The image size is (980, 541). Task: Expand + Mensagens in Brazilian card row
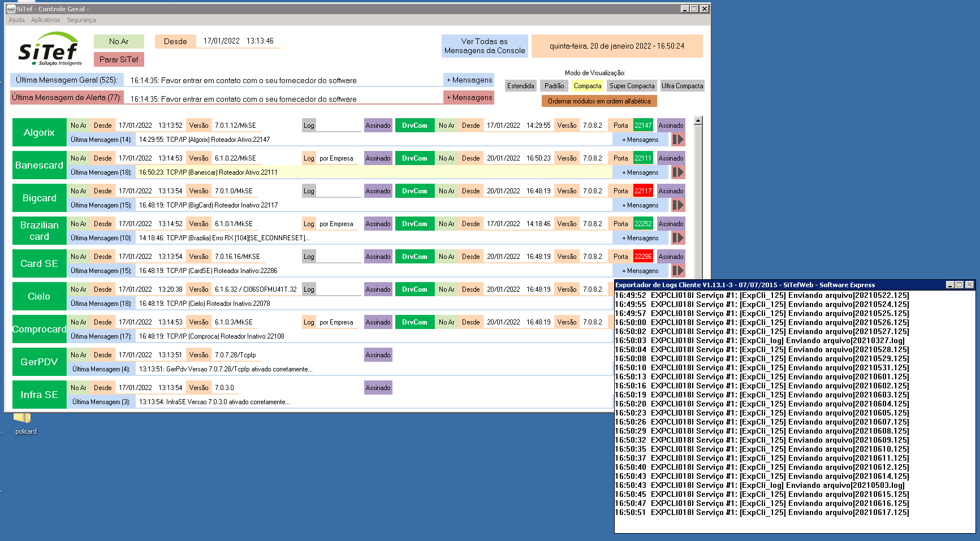[x=640, y=238]
